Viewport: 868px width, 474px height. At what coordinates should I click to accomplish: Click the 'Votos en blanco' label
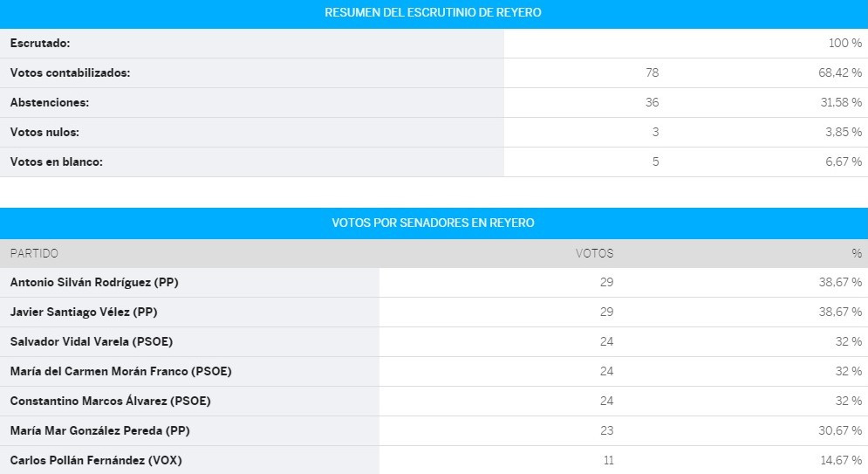56,161
